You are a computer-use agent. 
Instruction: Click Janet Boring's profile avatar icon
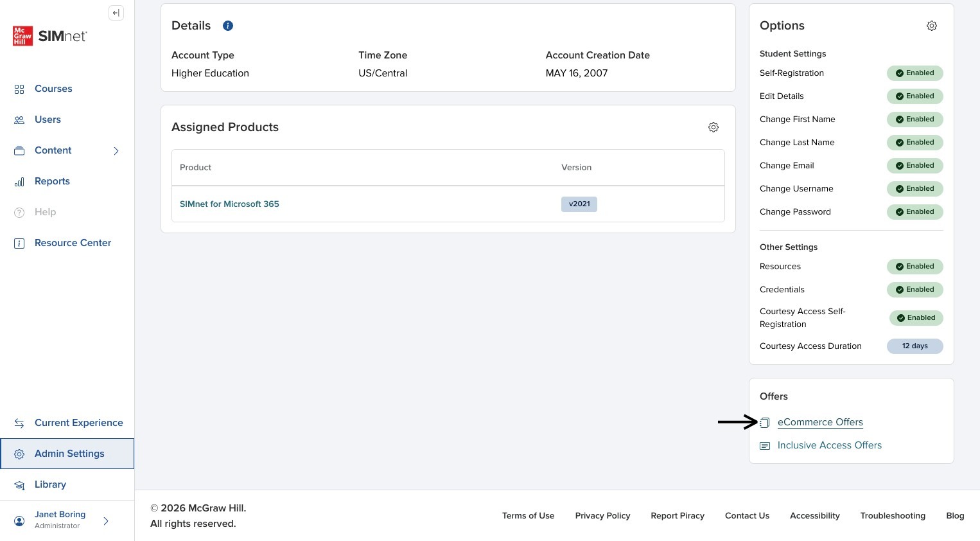pos(19,520)
